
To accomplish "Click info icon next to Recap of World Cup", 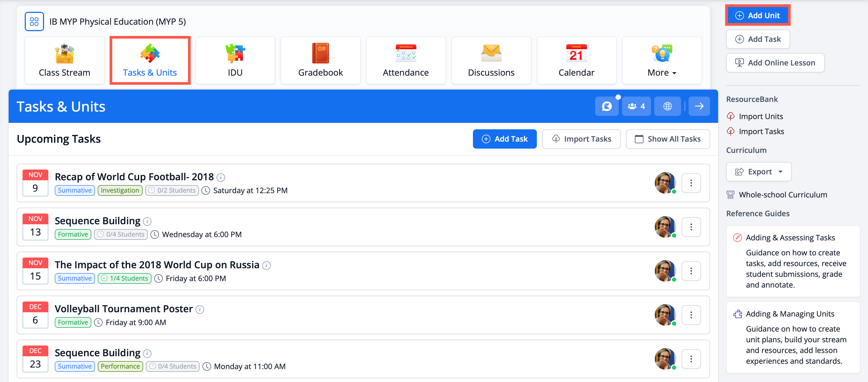I will [x=221, y=177].
